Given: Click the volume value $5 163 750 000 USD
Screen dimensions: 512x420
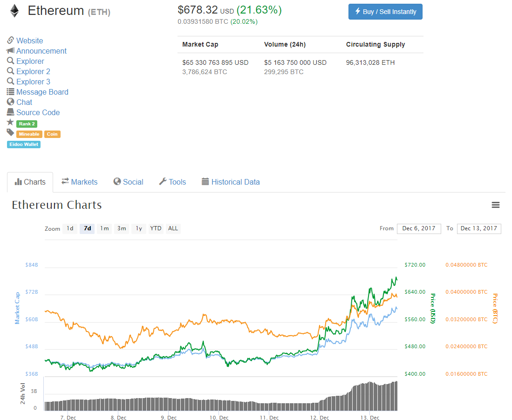Looking at the screenshot, I should click(295, 62).
